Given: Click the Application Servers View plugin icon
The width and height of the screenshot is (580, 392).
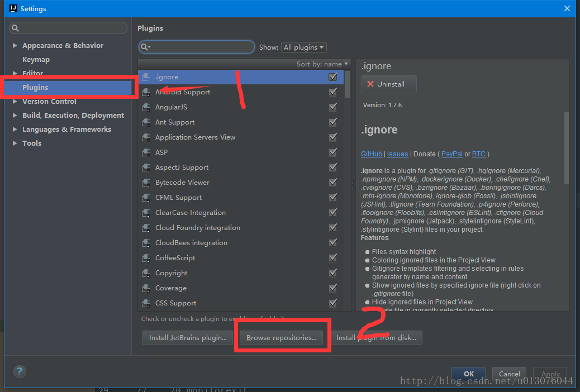Looking at the screenshot, I should pos(146,137).
